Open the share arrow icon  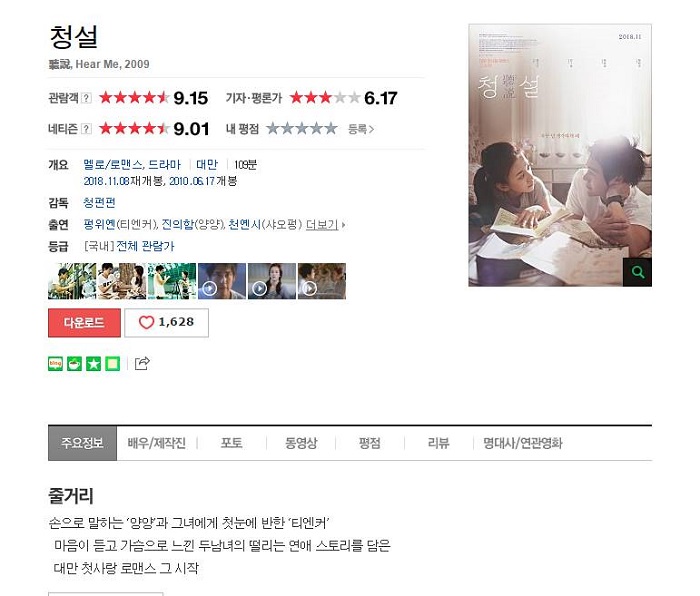point(142,363)
